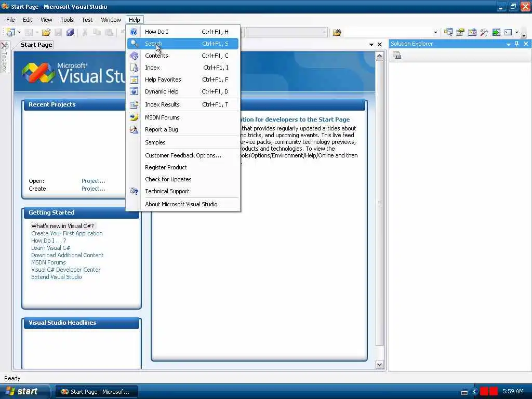Click the Command Window toolbar icon
The height and width of the screenshot is (399, 532).
508,32
